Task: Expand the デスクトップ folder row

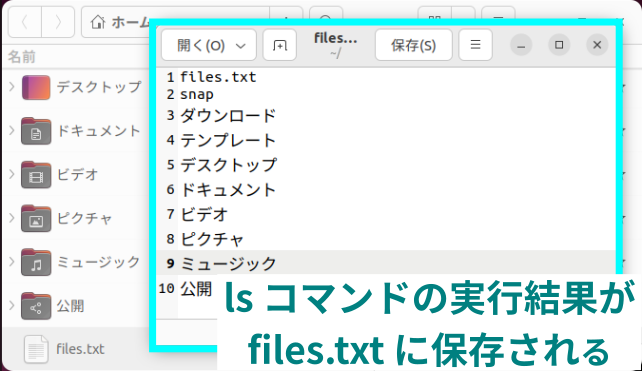Action: coord(12,87)
